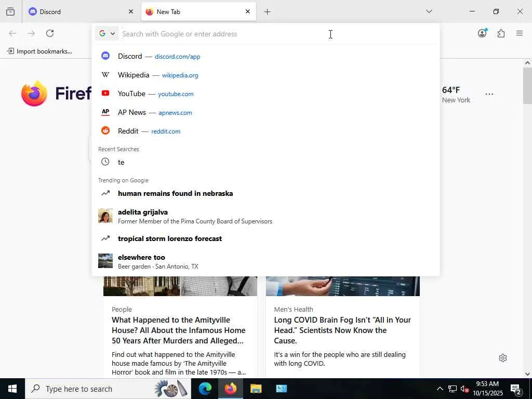Click the adelita grijalva portrait thumbnail
Viewport: 532px width, 399px height.
click(x=105, y=216)
